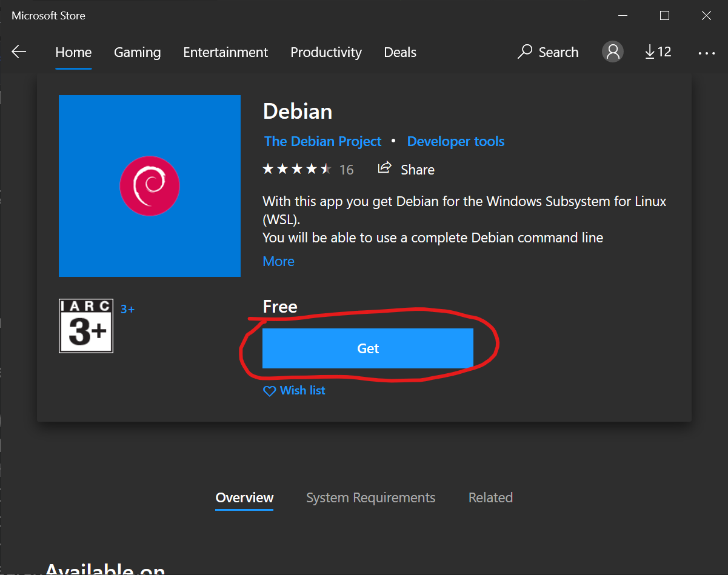Share the Debian app
The image size is (728, 575).
(x=406, y=169)
